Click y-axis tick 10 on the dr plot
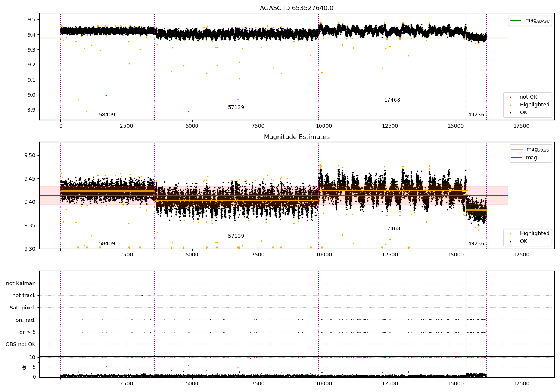This screenshot has width=560, height=392. 33,357
